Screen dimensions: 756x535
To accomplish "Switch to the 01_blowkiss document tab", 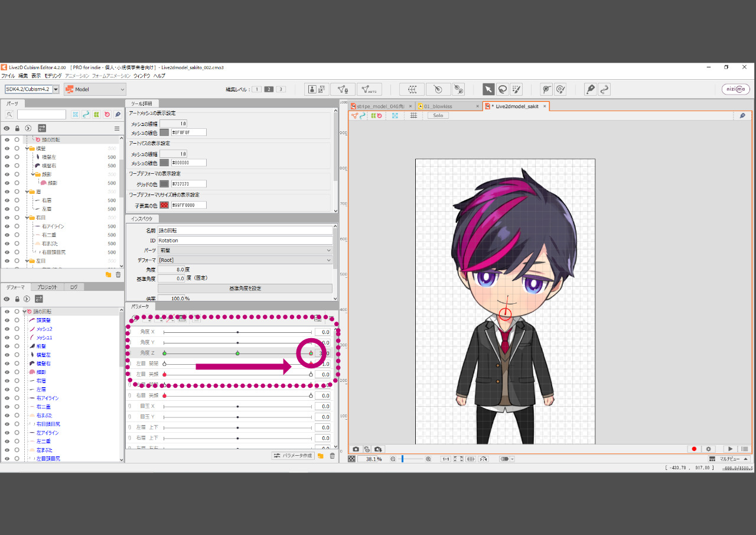I will [448, 106].
